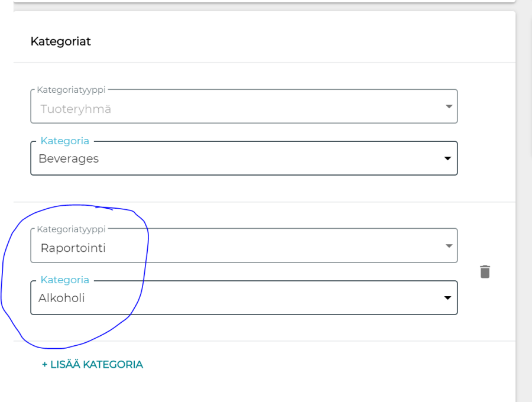Click the Kategoria label above Beverages
The width and height of the screenshot is (532, 402).
64,141
